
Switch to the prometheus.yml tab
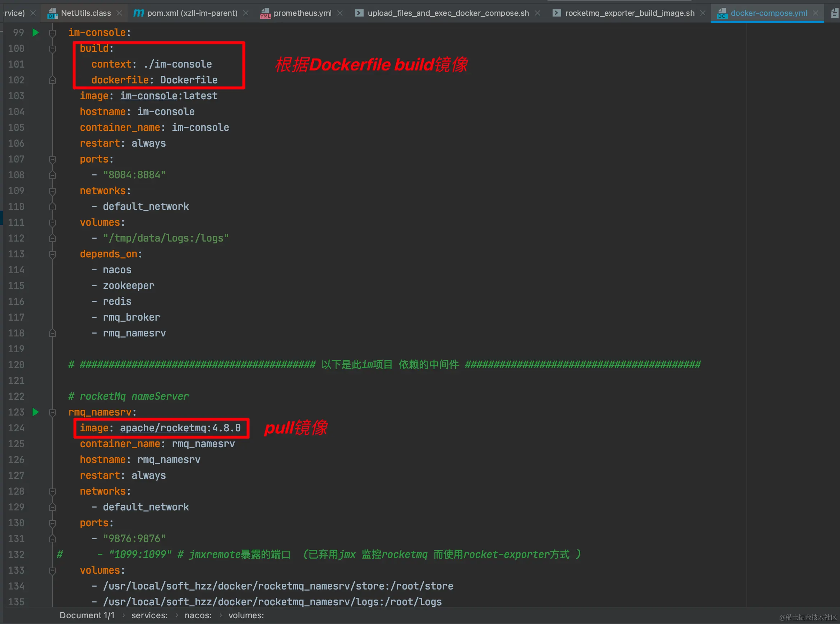tap(302, 13)
